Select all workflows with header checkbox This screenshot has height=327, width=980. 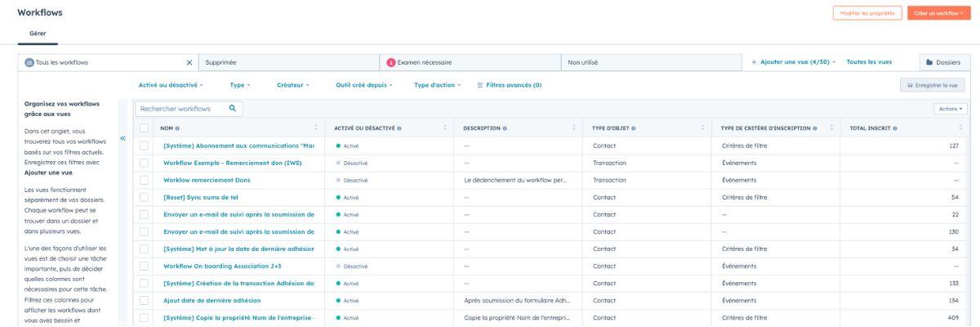(145, 128)
